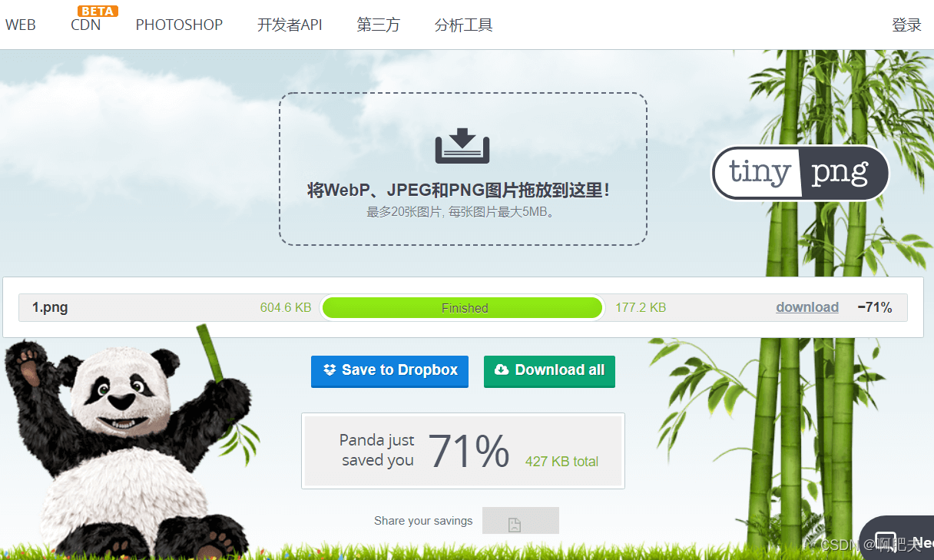Click the cloud download icon on Download all
This screenshot has height=560, width=934.
(502, 370)
